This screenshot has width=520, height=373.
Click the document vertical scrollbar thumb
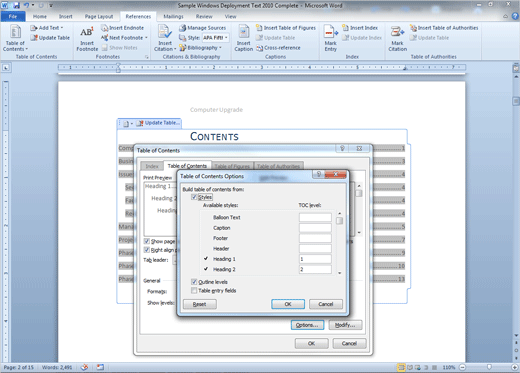point(516,101)
